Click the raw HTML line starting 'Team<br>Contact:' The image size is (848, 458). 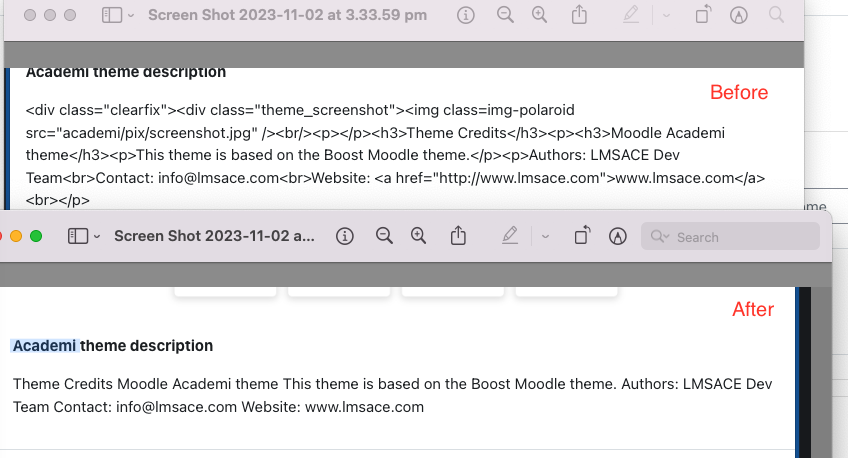[395, 178]
